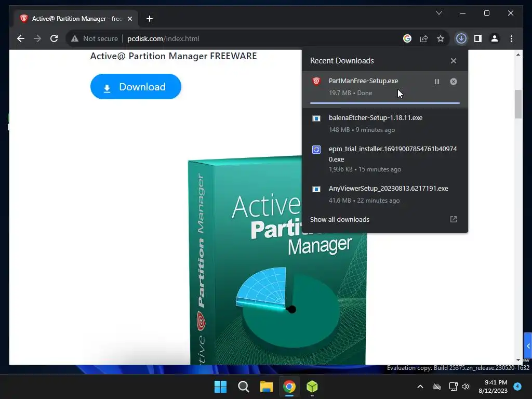The height and width of the screenshot is (399, 532).
Task: Close the Recent Downloads popup
Action: tap(453, 61)
